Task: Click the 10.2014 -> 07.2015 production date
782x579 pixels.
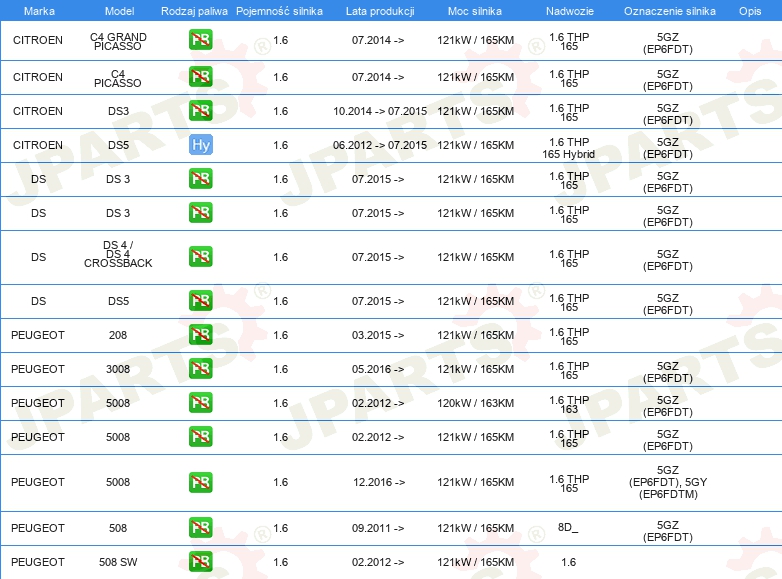Action: coord(380,111)
